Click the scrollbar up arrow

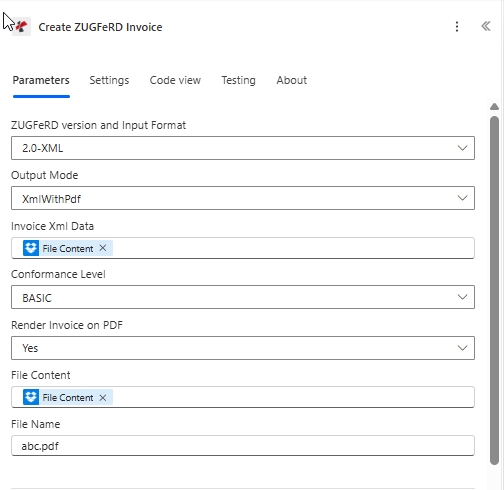point(494,107)
